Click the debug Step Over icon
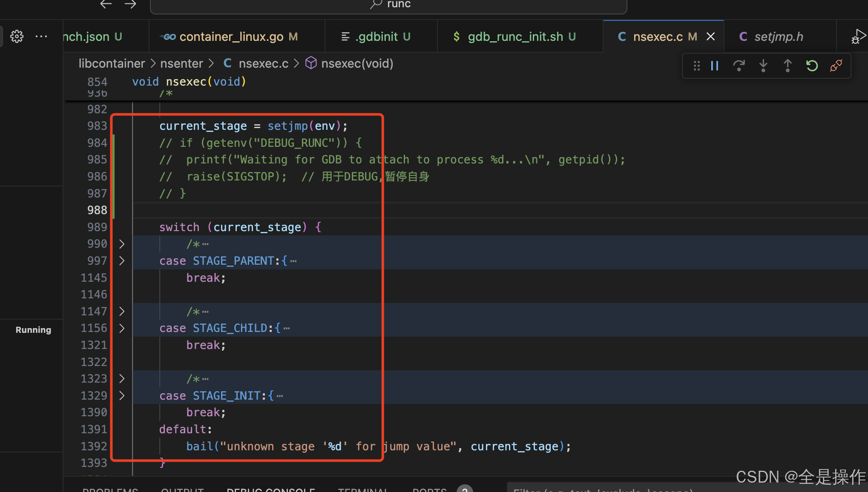 click(x=739, y=66)
